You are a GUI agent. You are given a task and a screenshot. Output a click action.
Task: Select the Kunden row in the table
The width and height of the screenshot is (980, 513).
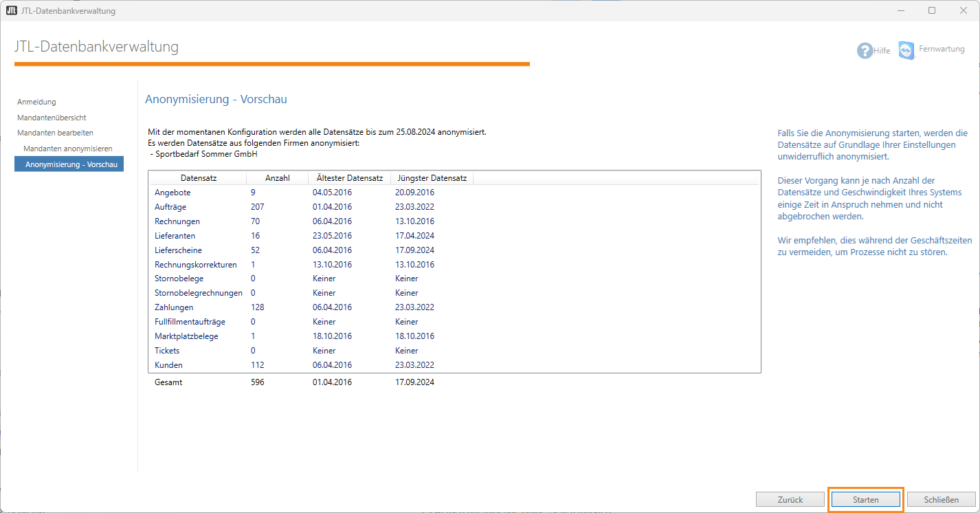click(168, 365)
